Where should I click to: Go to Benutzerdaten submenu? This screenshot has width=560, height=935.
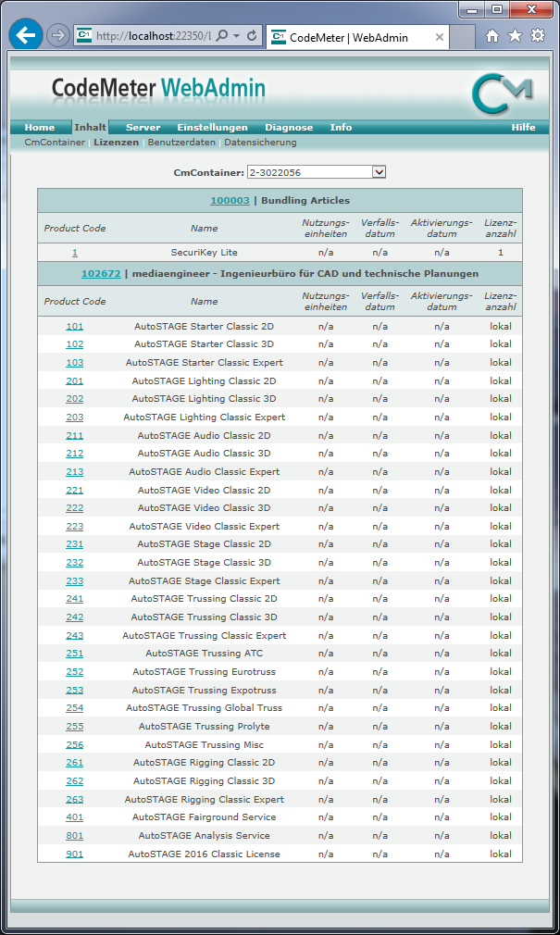tap(181, 142)
